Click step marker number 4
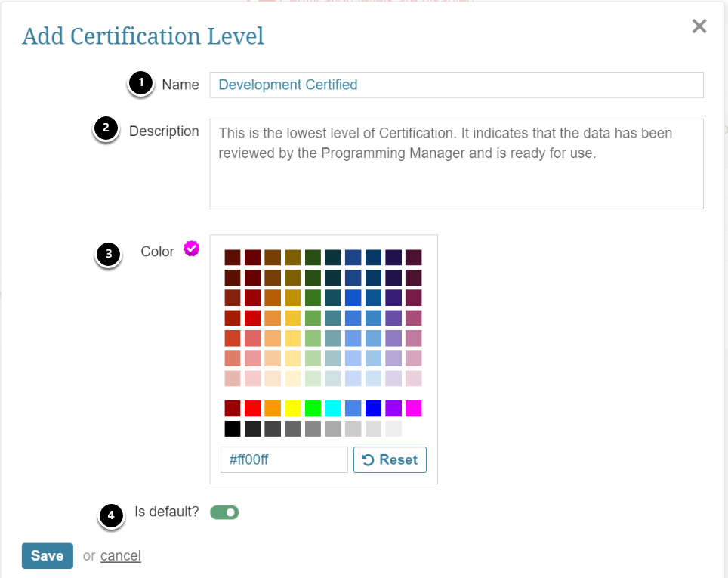This screenshot has height=578, width=728. coord(112,517)
